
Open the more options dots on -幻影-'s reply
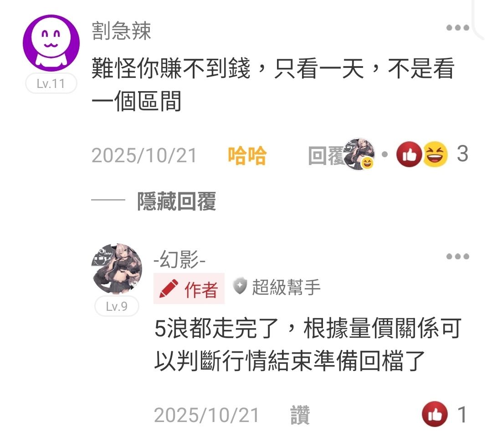coord(457,257)
